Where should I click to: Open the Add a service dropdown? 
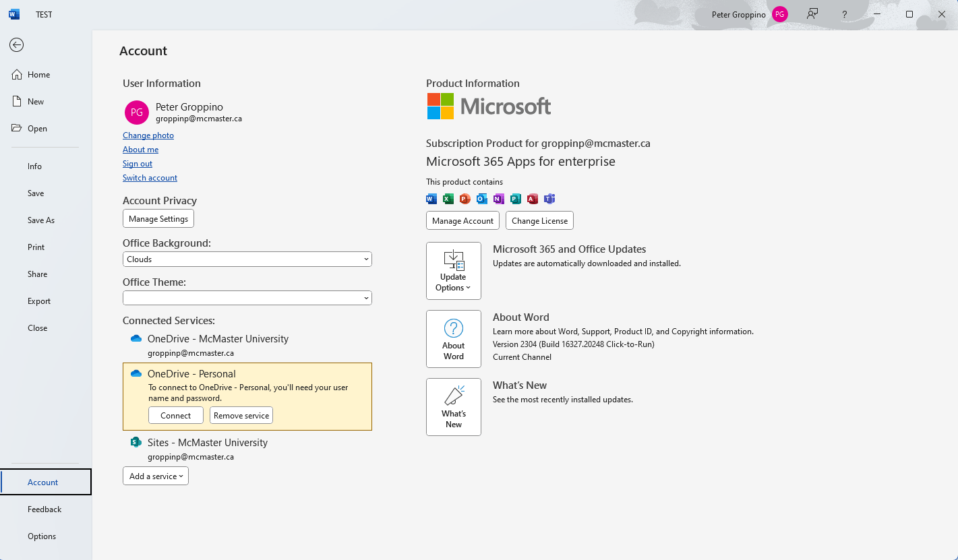[156, 476]
